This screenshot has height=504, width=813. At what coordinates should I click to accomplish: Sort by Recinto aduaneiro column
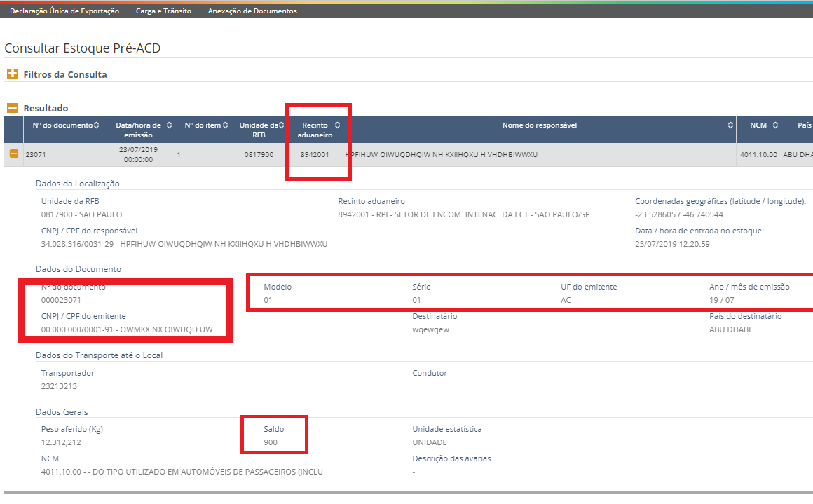coord(337,125)
